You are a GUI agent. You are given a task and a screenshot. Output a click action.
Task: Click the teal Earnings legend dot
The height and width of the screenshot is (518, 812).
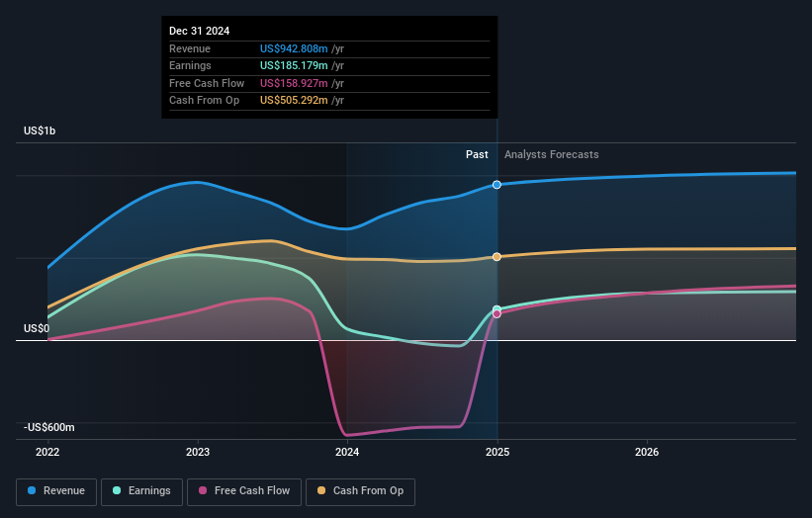[x=117, y=490]
